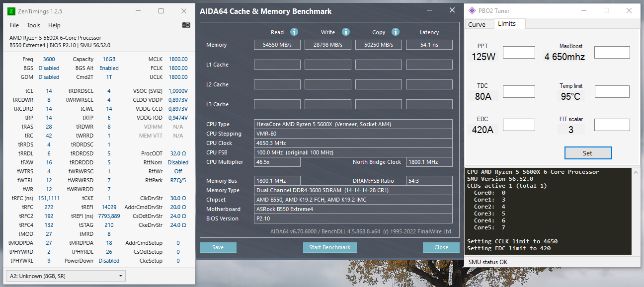Click CPU Multiplier value 46.5x

(x=277, y=162)
